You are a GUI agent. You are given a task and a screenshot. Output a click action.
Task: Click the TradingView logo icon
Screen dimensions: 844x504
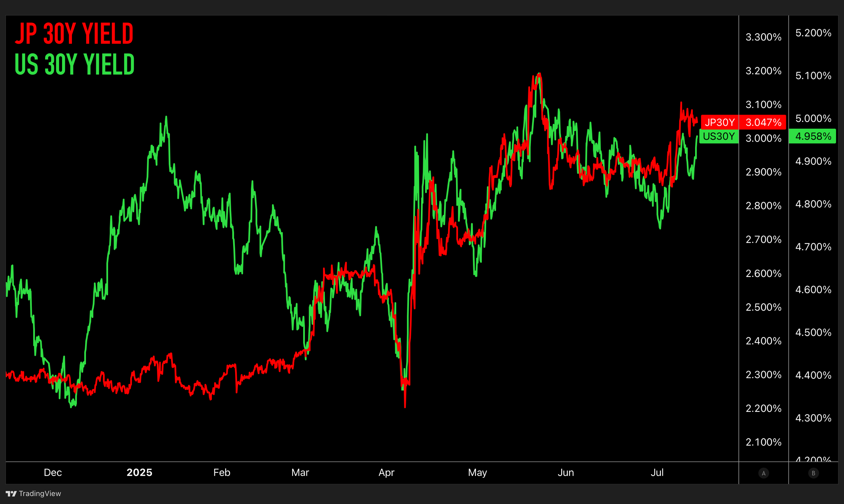pos(11,493)
